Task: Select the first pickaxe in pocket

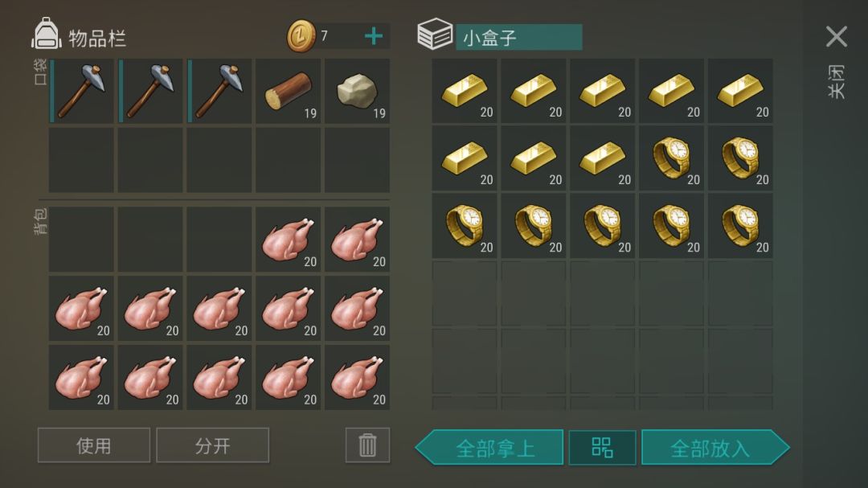Action: pyautogui.click(x=81, y=91)
